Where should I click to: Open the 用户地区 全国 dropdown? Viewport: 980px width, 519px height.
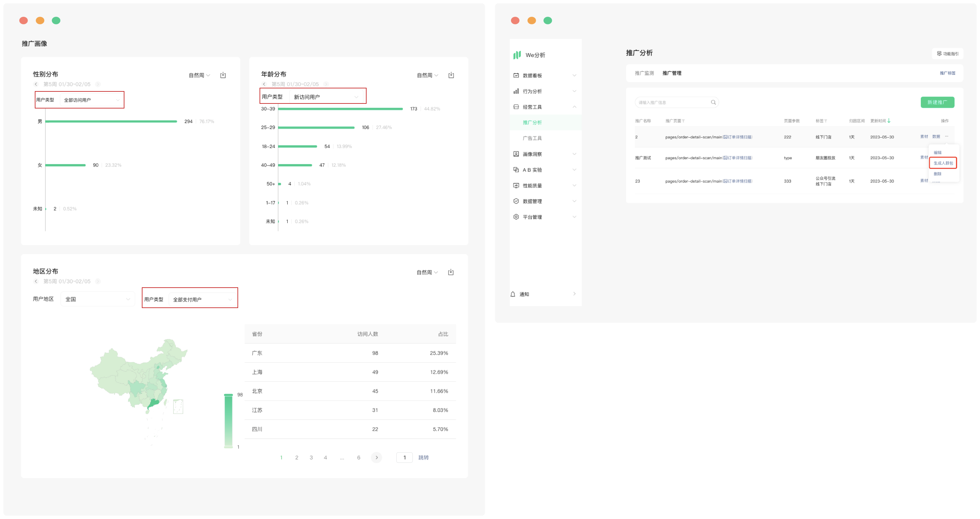pyautogui.click(x=97, y=299)
